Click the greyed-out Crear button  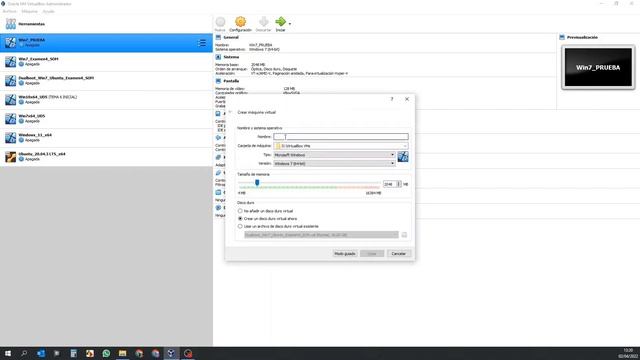372,253
